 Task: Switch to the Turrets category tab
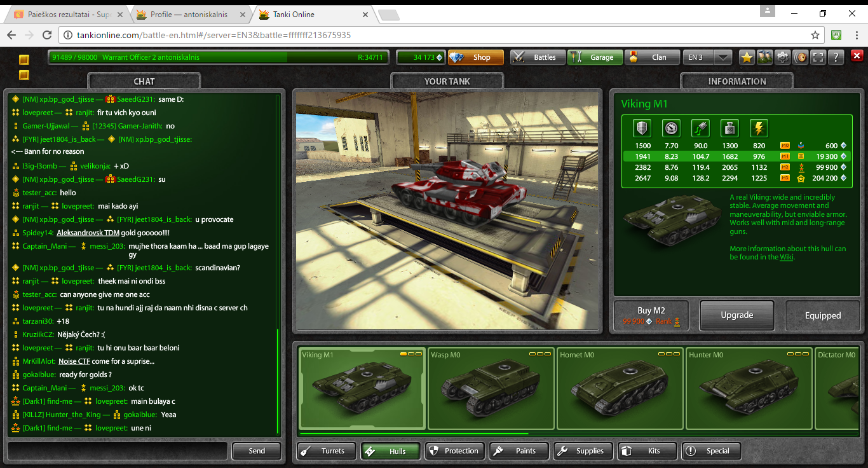click(327, 451)
